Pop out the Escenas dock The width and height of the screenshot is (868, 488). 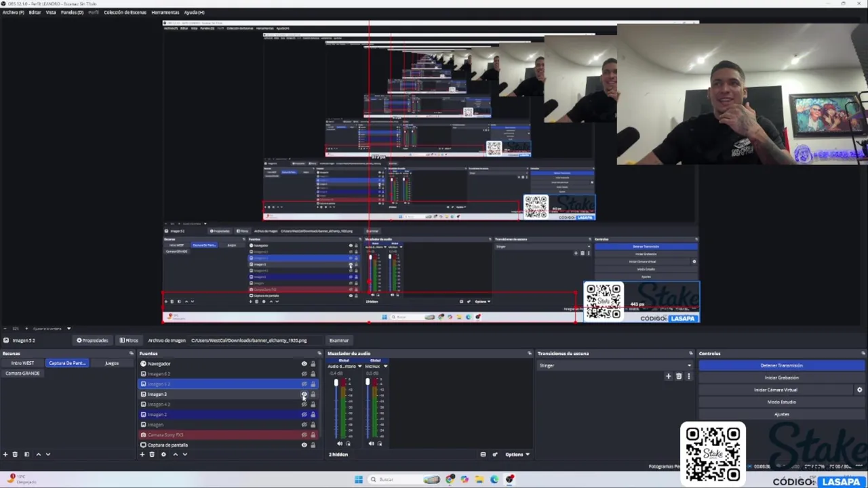(132, 353)
